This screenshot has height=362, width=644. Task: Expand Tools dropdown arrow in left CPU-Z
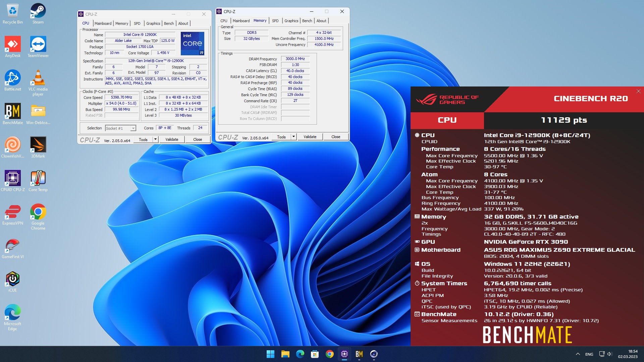[x=155, y=139]
